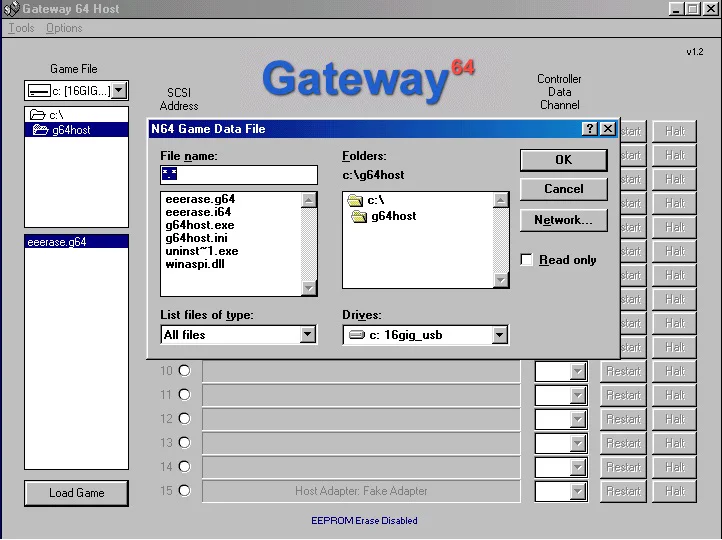Open the Tools menu

21,28
